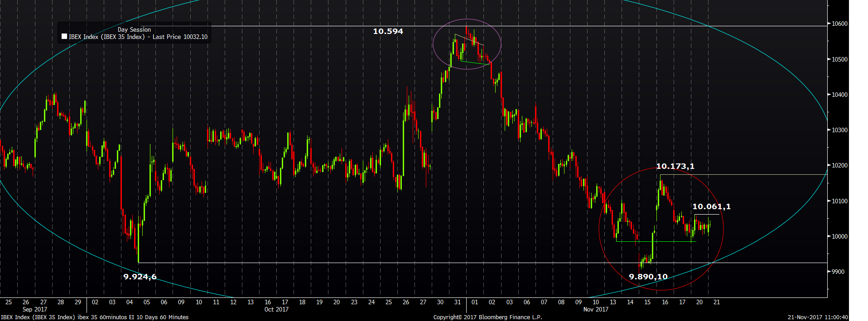Screen dimensions: 868x321
Task: Click the 10100 price axis label
Action: [x=839, y=201]
